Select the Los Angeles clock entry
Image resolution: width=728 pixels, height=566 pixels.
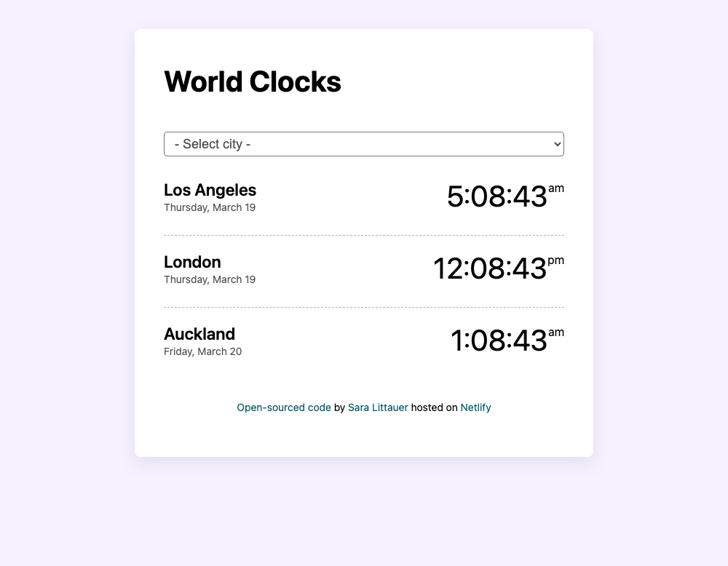click(210, 190)
